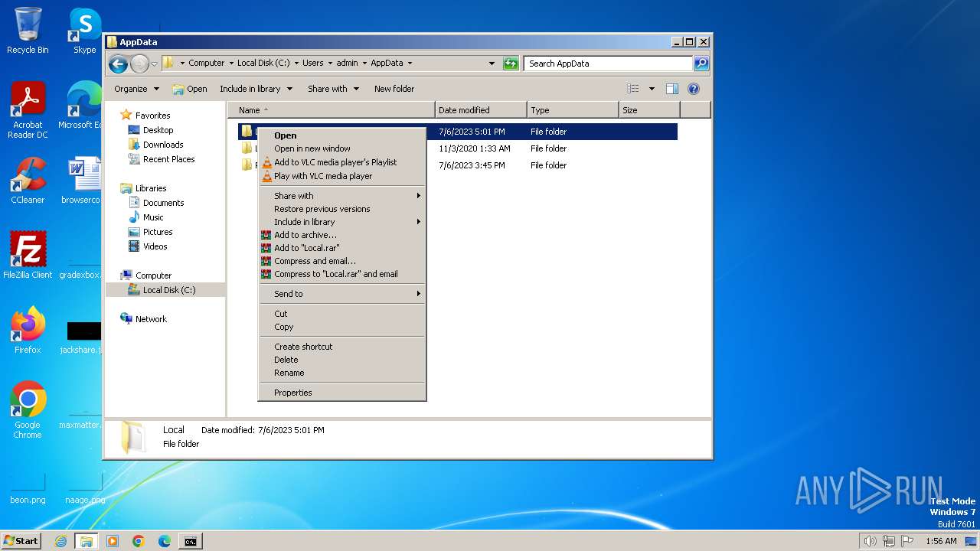Screen dimensions: 980x551
Task: Open the beon.png desktop file
Action: [x=28, y=488]
